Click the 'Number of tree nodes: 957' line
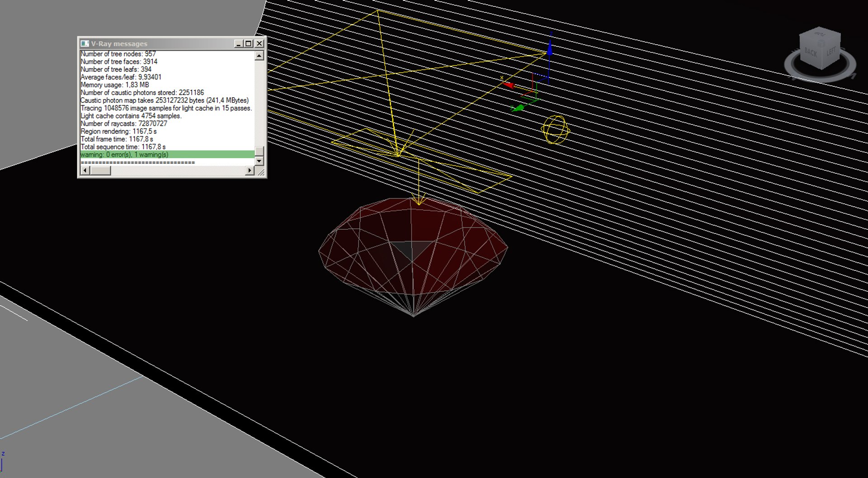Screen dimensions: 868x478 click(x=118, y=54)
